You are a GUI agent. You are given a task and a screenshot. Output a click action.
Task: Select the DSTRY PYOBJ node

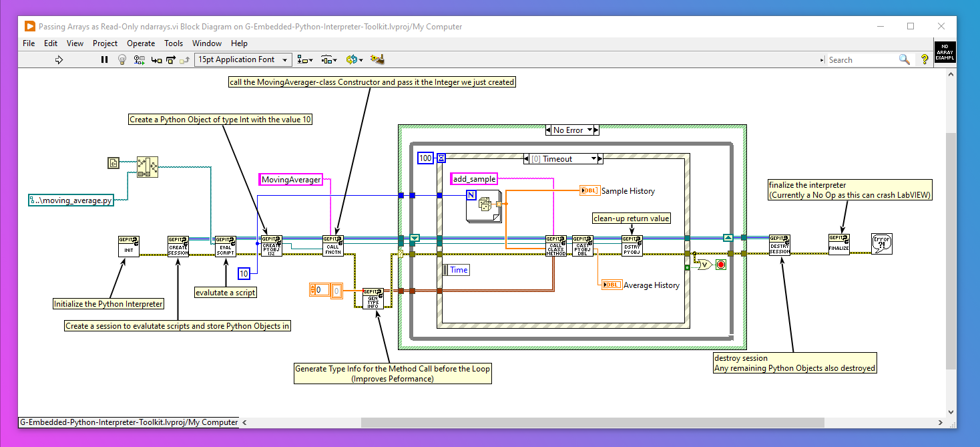pos(632,246)
